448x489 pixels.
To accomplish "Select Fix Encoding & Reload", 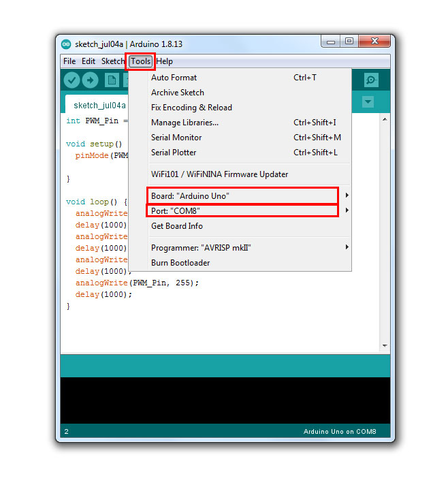I will click(x=240, y=108).
